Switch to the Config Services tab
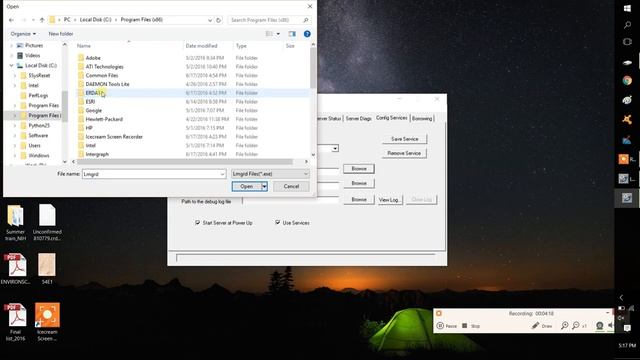 click(391, 118)
